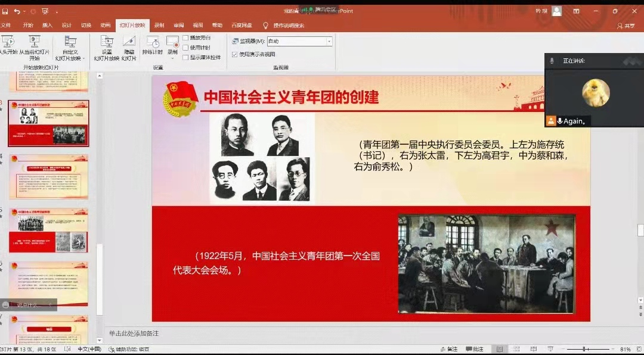Click the spell check icon in status bar

[x=67, y=349]
